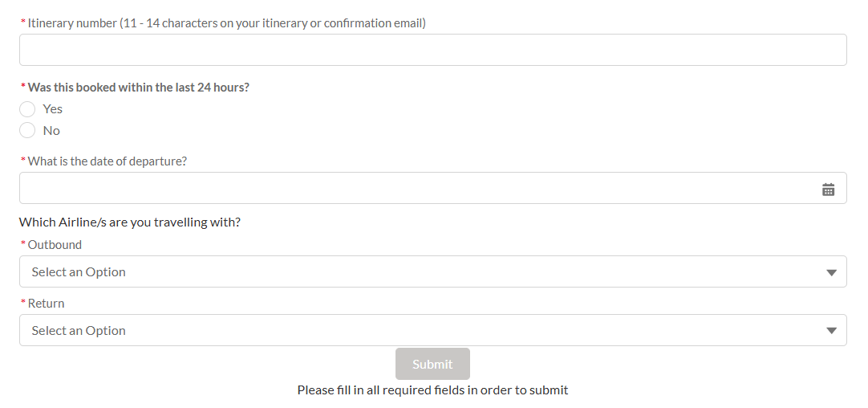The height and width of the screenshot is (408, 868).
Task: Open the Return airline combo box
Action: point(433,330)
